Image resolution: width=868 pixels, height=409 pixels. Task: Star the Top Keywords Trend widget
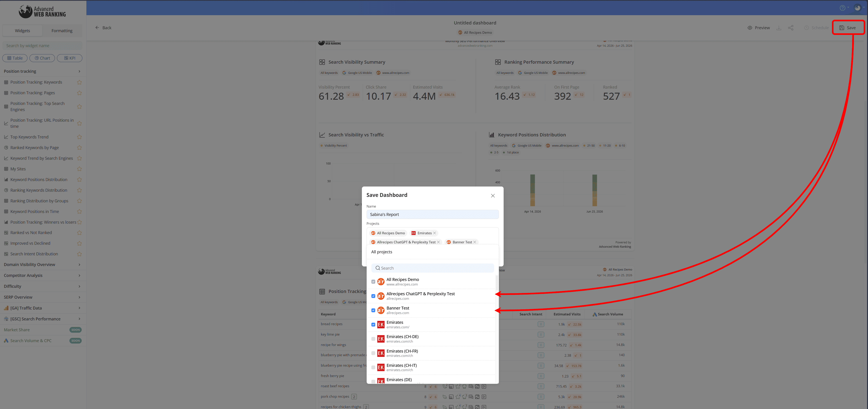pos(80,137)
